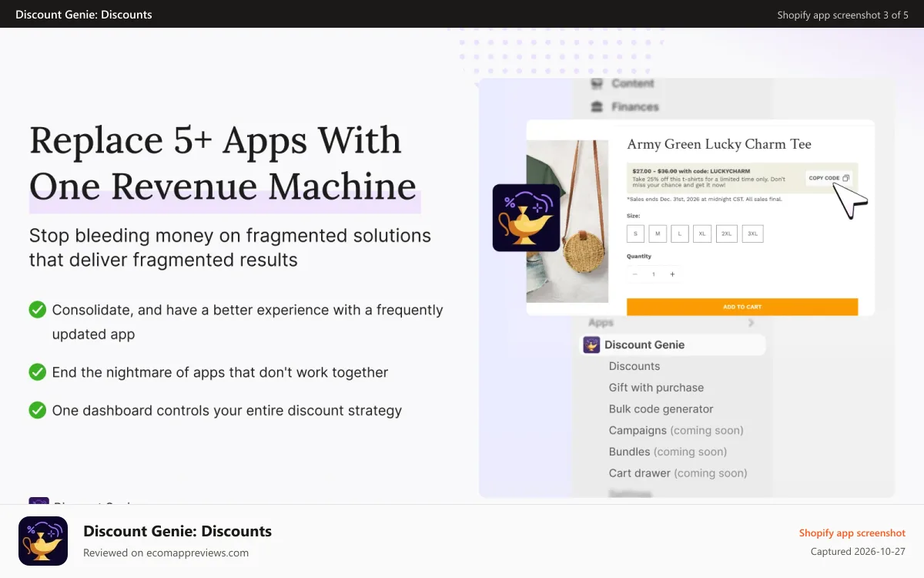Viewport: 924px width, 578px height.
Task: Open Bulk code generator menu item
Action: coord(661,409)
